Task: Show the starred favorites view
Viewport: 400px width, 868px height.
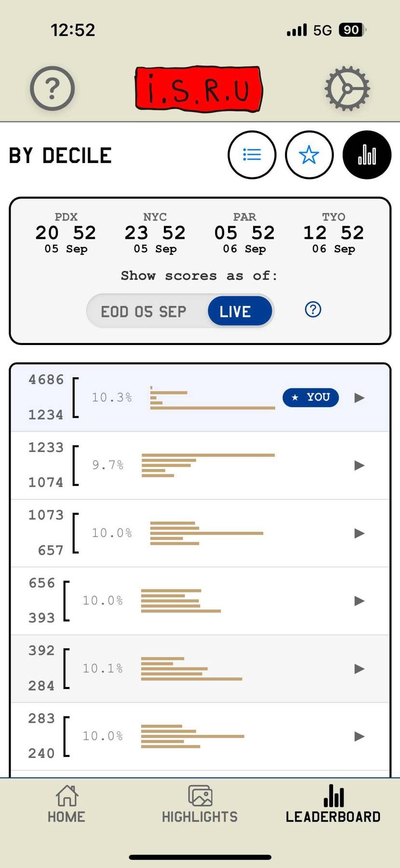Action: [x=309, y=155]
